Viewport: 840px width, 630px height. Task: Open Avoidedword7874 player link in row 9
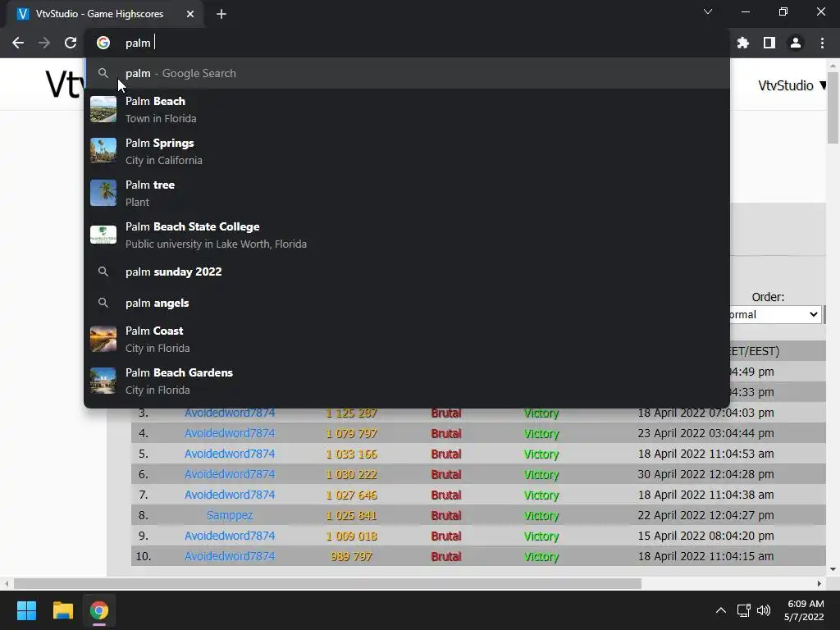click(x=230, y=536)
